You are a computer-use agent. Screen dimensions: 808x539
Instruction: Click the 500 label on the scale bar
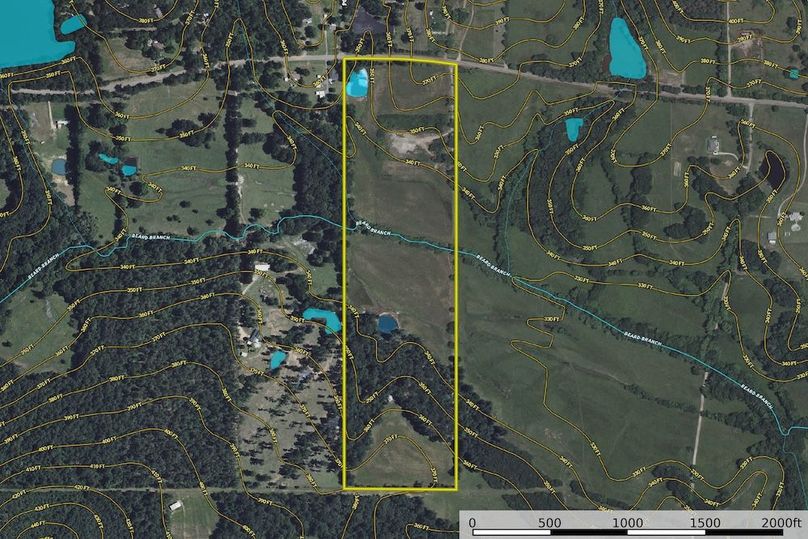pyautogui.click(x=549, y=524)
